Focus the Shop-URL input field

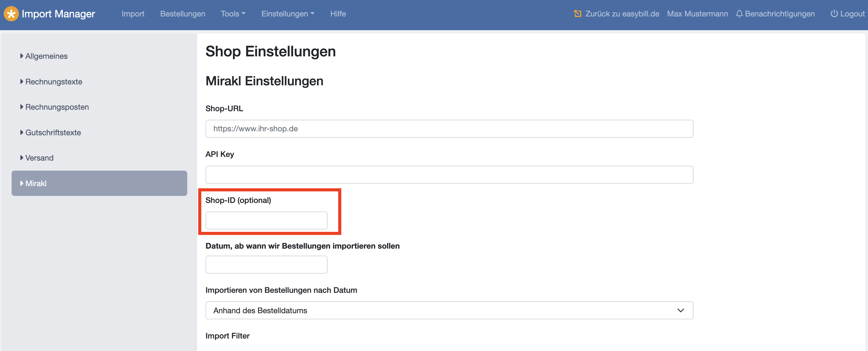click(449, 129)
